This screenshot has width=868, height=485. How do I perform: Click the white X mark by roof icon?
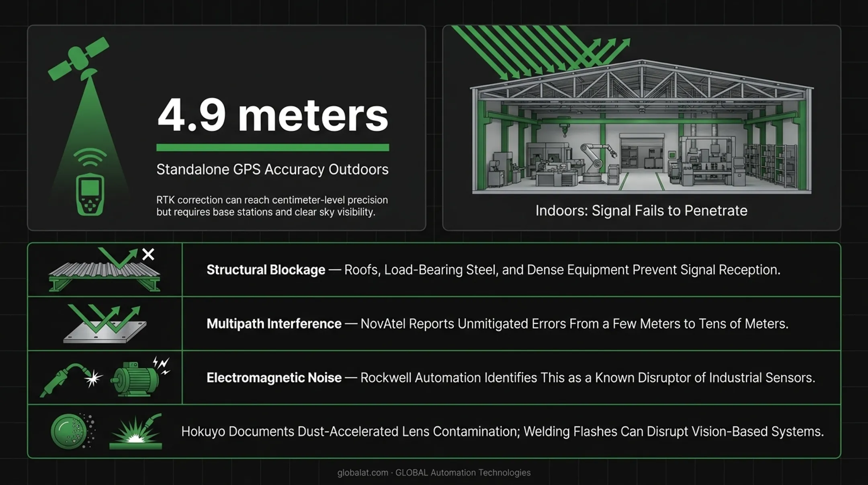(148, 254)
